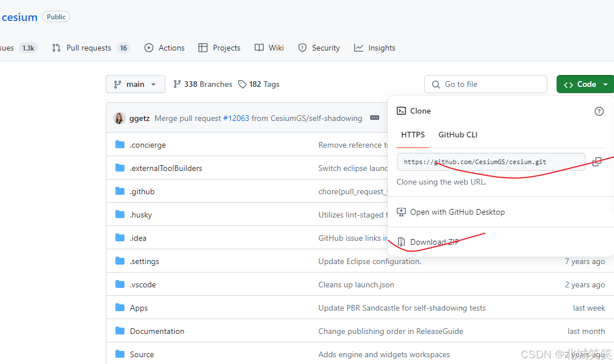Click the ZIP file icon

click(401, 242)
